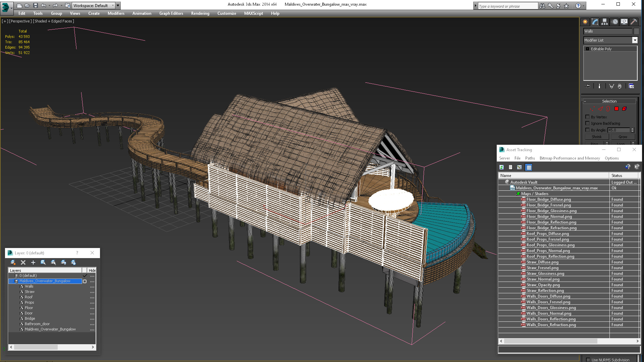The height and width of the screenshot is (362, 644).
Task: Click Refresh icon in Asset Tracking
Action: (501, 167)
